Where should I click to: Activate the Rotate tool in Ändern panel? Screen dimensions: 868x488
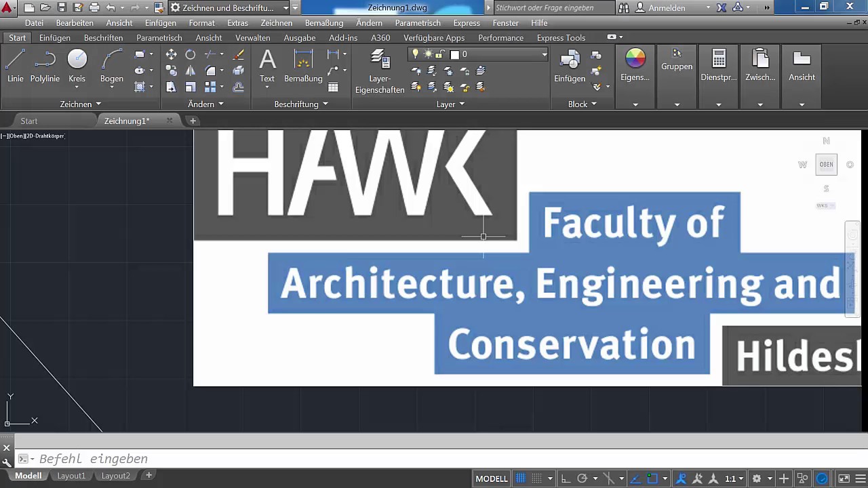(x=191, y=54)
